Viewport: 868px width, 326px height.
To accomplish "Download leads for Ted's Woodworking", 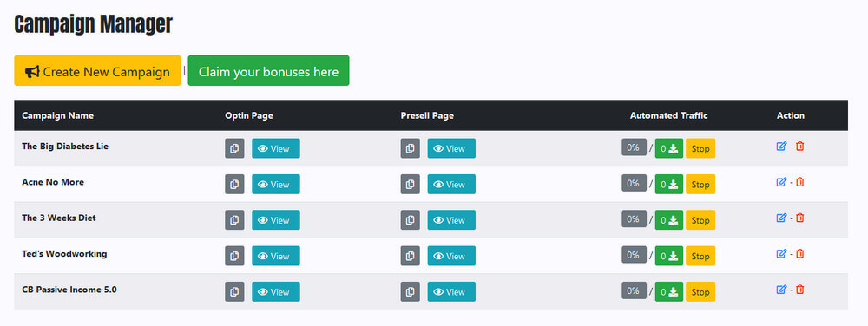I will tap(669, 256).
